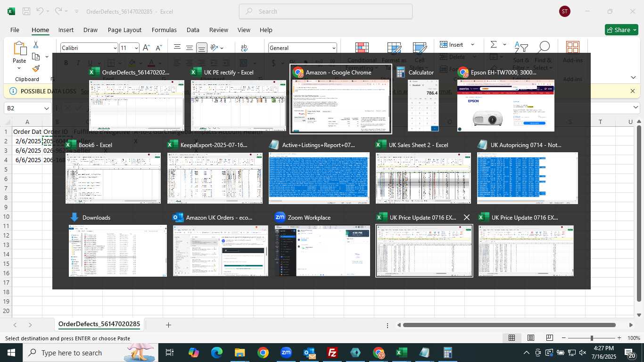The height and width of the screenshot is (362, 644).
Task: Select the OrderDefects_56147020285 sheet tab
Action: [99, 324]
